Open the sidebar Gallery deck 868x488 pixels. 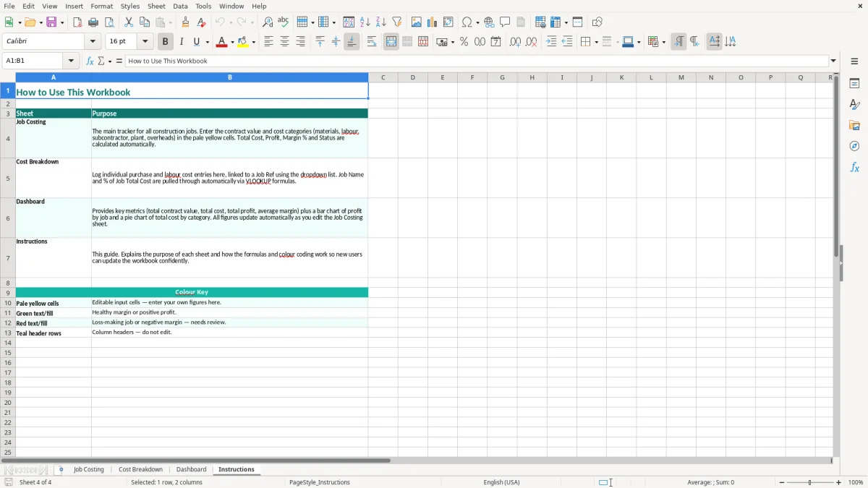(854, 125)
